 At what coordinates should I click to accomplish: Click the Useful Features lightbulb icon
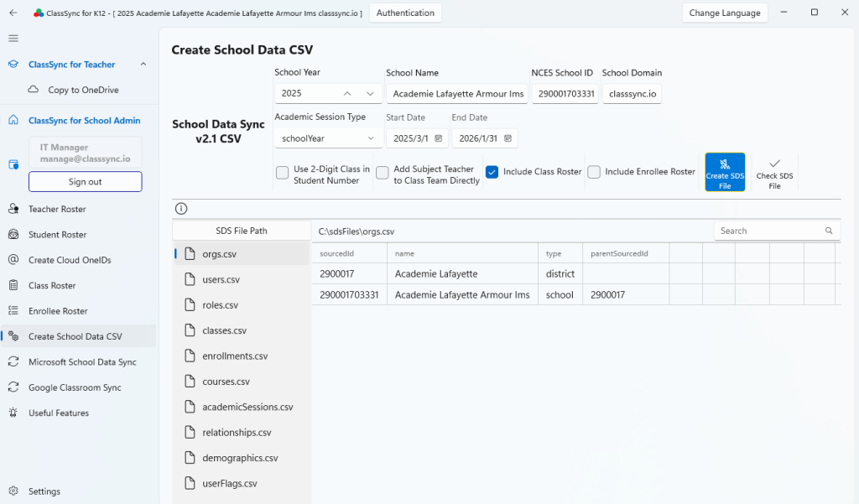13,413
